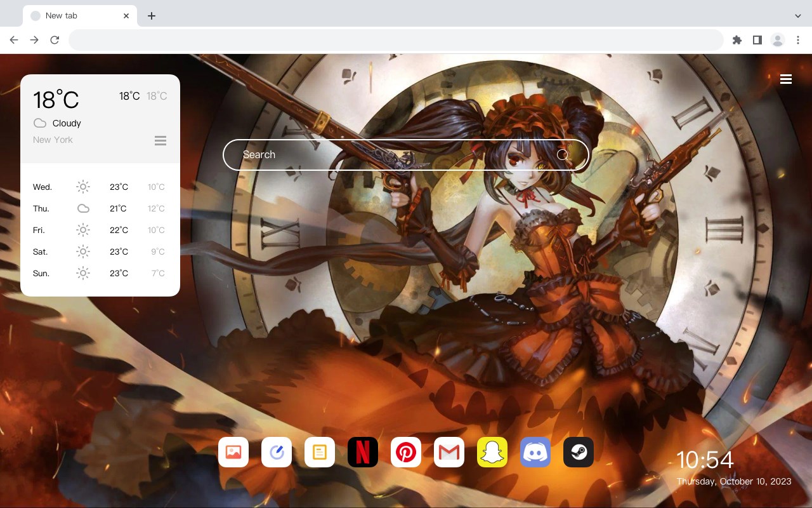Viewport: 812px width, 508px height.
Task: Click the Thursday, October 10, 2023 date
Action: tap(734, 481)
